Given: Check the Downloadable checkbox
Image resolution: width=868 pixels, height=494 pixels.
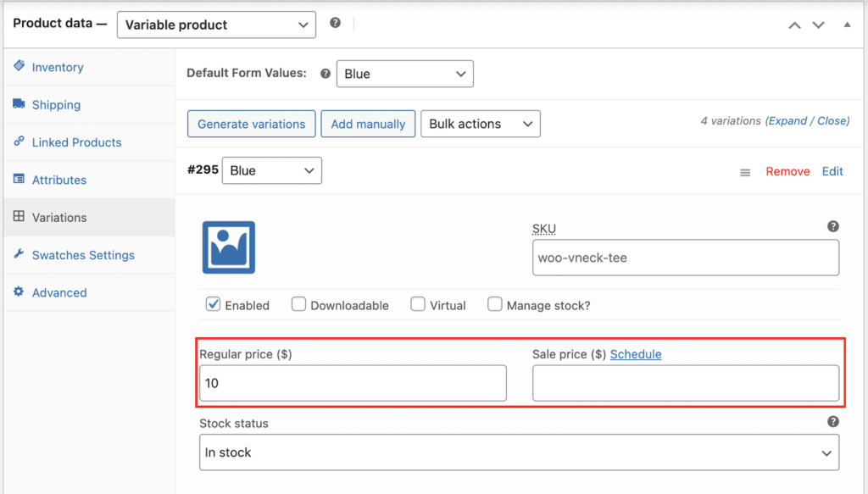Looking at the screenshot, I should point(298,304).
